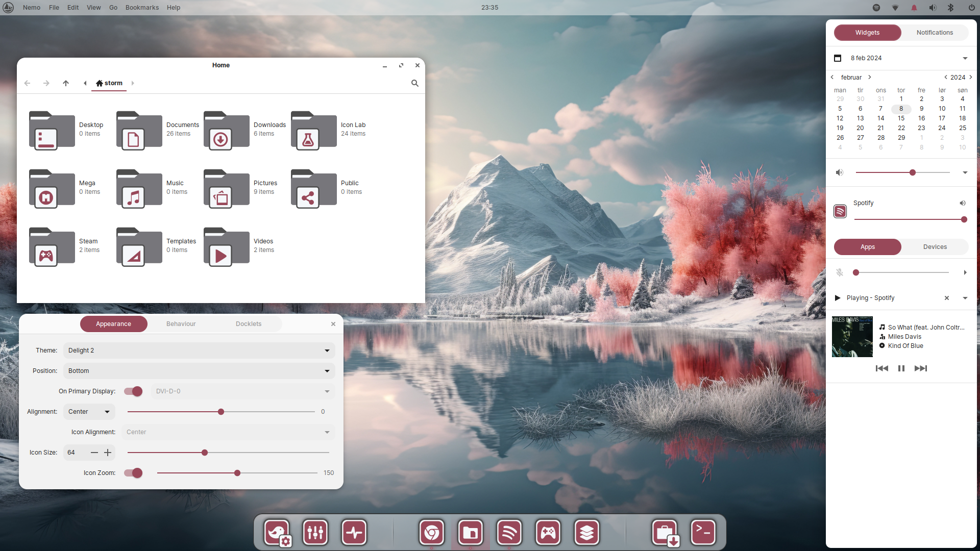Click the system monitor pulse icon in the dock
The width and height of the screenshot is (980, 551).
pyautogui.click(x=354, y=532)
